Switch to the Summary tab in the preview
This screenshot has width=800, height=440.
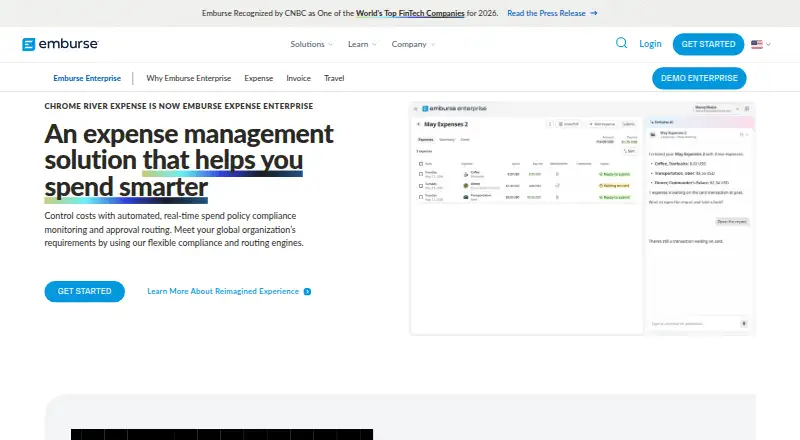(447, 139)
